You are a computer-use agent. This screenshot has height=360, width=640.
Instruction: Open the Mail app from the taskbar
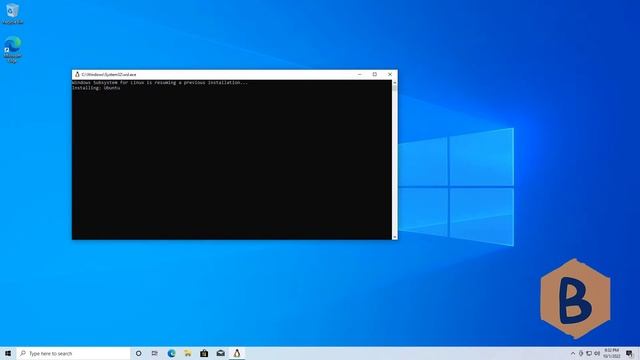[220, 353]
